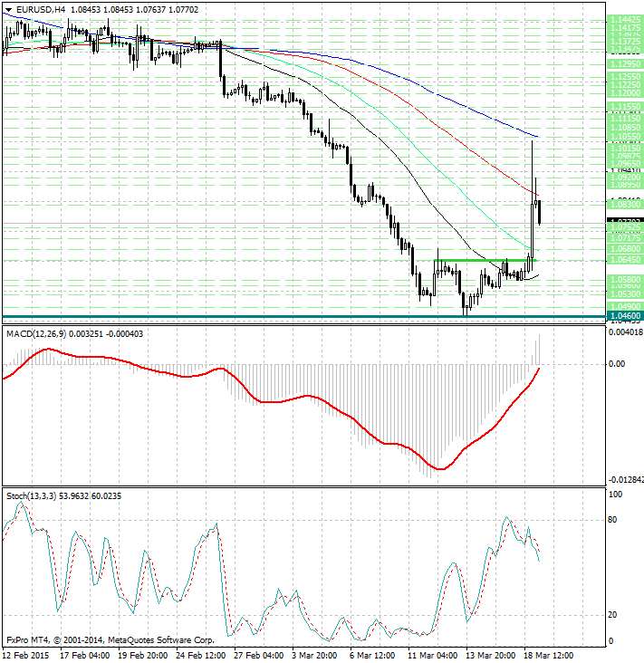Click the 13 Mar 20:00 time label
Image resolution: width=644 pixels, height=663 pixels.
491,656
